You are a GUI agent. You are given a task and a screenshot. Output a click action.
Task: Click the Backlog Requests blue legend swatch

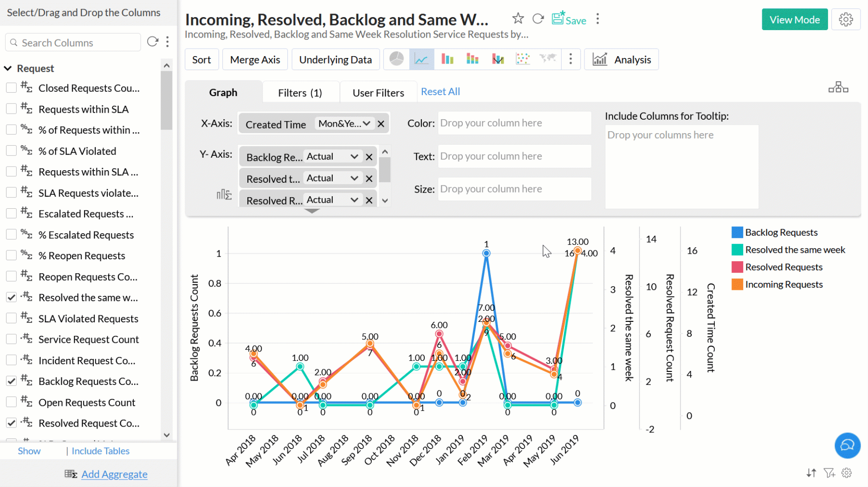coord(737,232)
